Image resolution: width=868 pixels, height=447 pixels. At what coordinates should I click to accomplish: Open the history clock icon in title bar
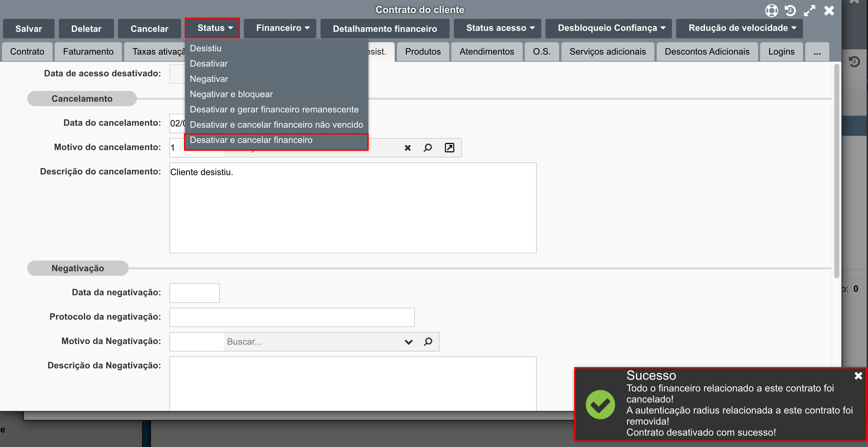click(790, 10)
